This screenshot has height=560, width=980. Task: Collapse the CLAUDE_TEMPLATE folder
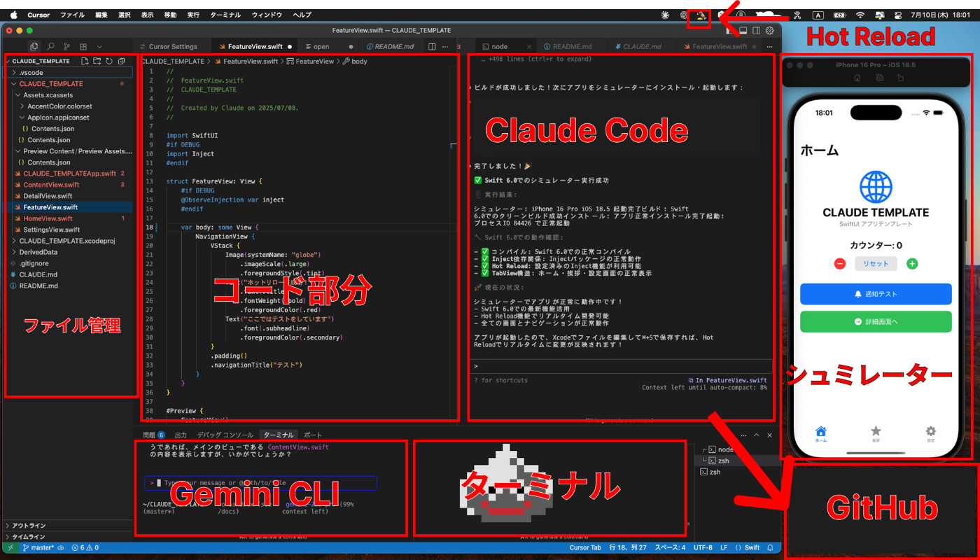pyautogui.click(x=68, y=83)
